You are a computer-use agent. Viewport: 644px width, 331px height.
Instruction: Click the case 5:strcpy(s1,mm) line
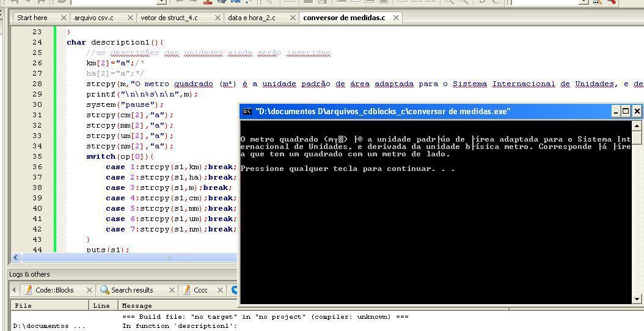click(171, 209)
